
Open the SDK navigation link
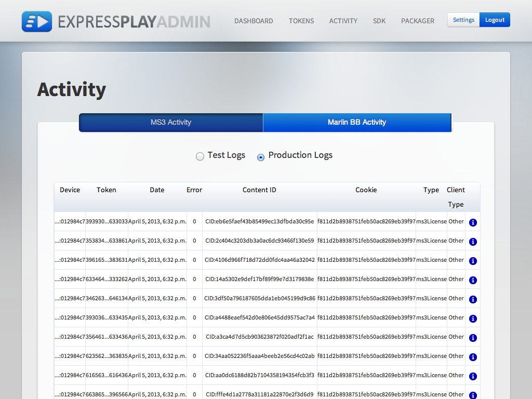tap(379, 21)
